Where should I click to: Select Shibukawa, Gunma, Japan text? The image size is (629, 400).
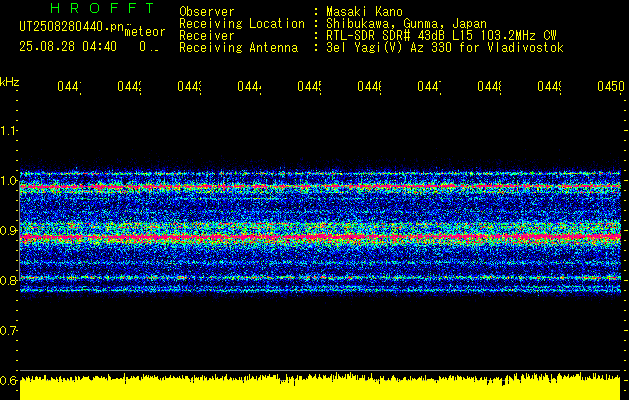pos(406,24)
